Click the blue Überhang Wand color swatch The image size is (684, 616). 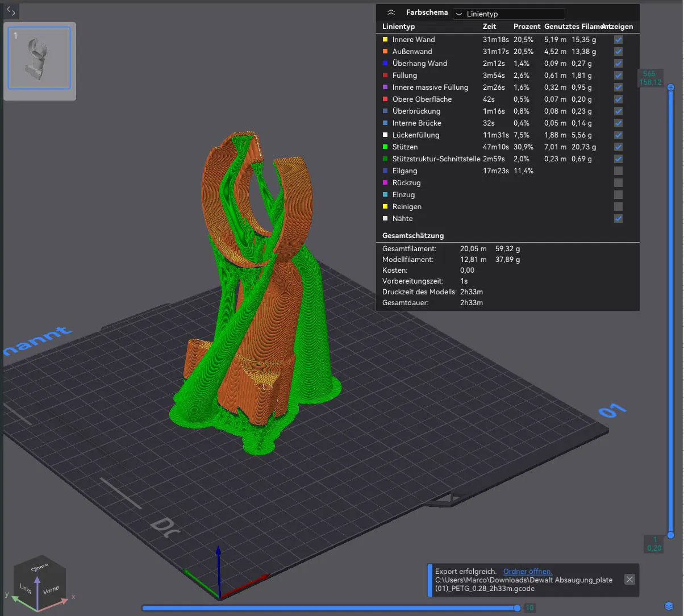[x=385, y=64]
